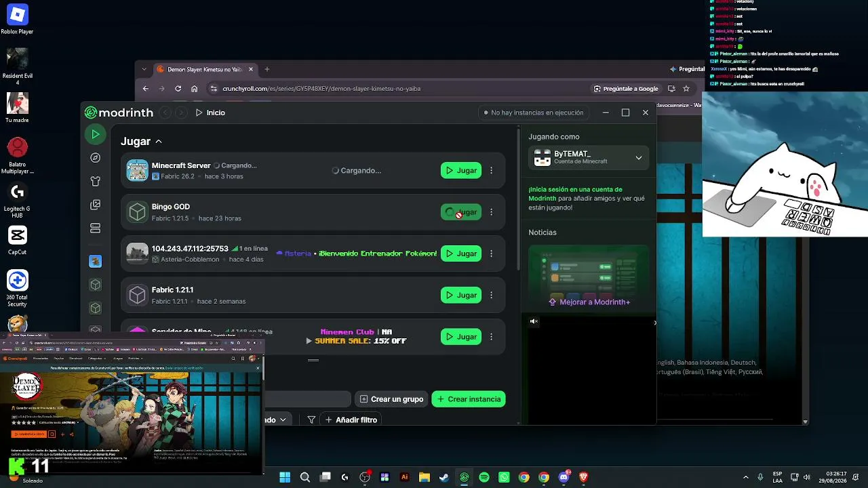868x488 pixels.
Task: Click the Fabric 1.21.1 cube icon
Action: pyautogui.click(x=138, y=296)
